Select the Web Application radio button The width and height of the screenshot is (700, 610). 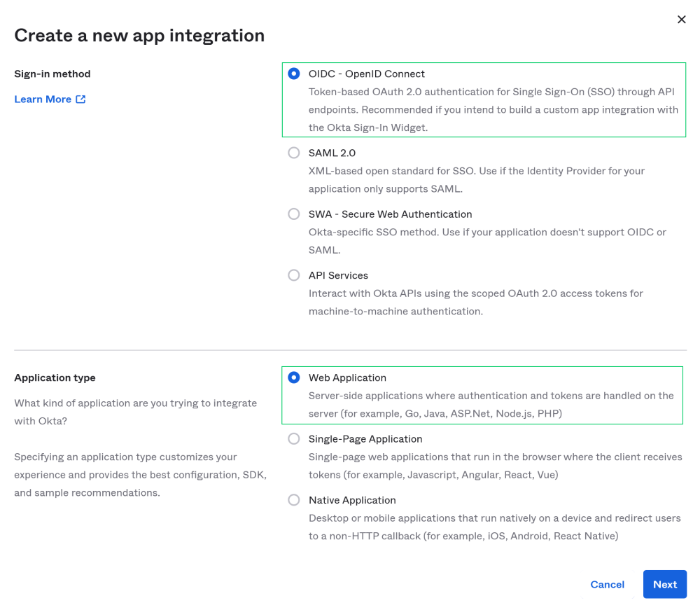click(x=294, y=377)
